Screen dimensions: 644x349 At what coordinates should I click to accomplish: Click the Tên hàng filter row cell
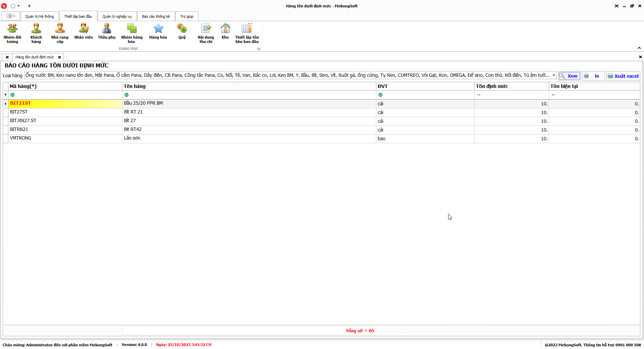point(249,95)
